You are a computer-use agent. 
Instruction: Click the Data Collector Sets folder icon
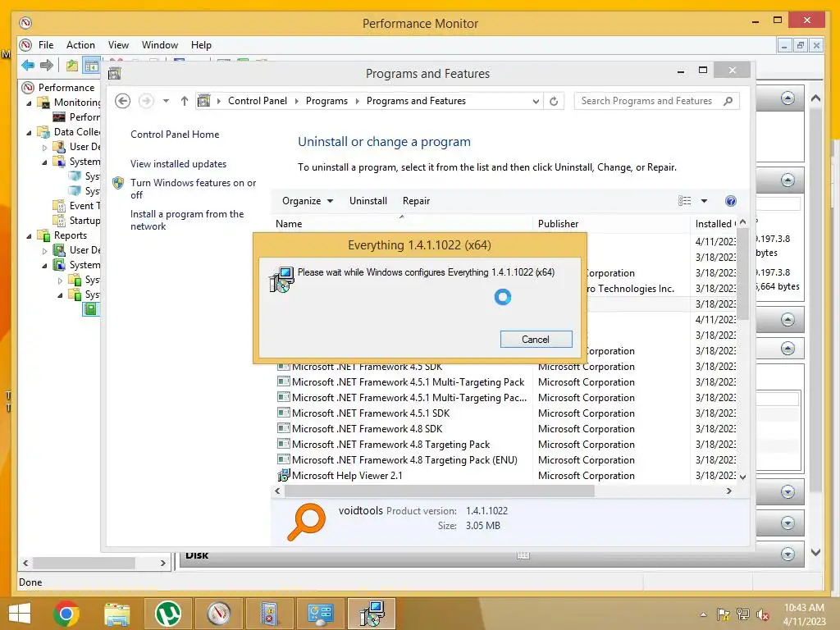[x=43, y=132]
